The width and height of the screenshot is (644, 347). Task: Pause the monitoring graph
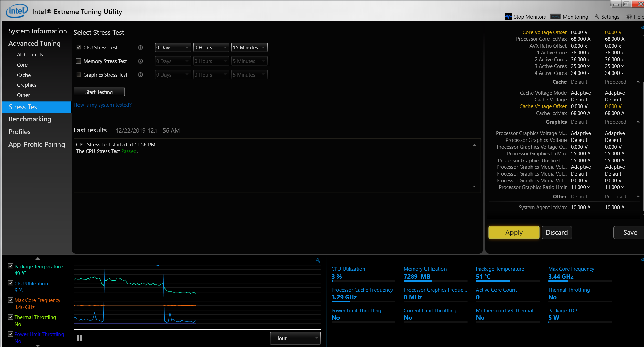click(80, 338)
